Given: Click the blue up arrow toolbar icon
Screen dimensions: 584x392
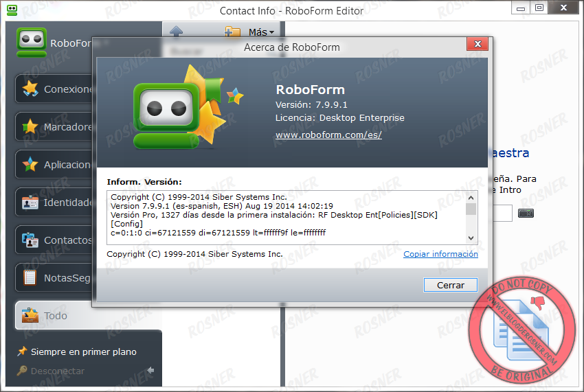Looking at the screenshot, I should click(x=176, y=32).
